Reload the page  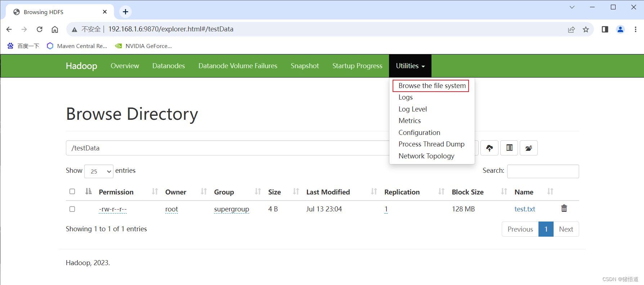click(x=40, y=29)
